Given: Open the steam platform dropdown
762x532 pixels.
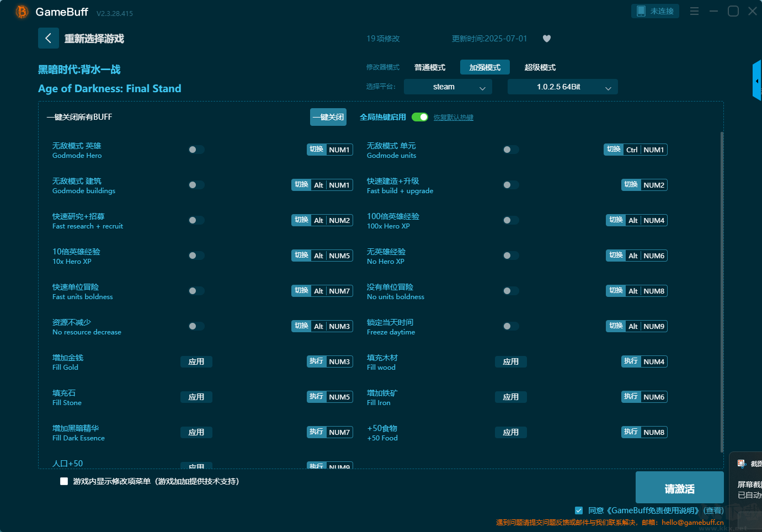Looking at the screenshot, I should click(448, 87).
